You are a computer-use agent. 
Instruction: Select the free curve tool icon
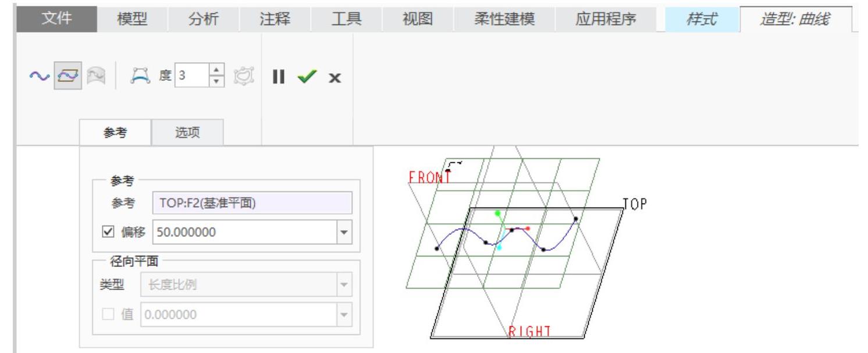point(38,77)
